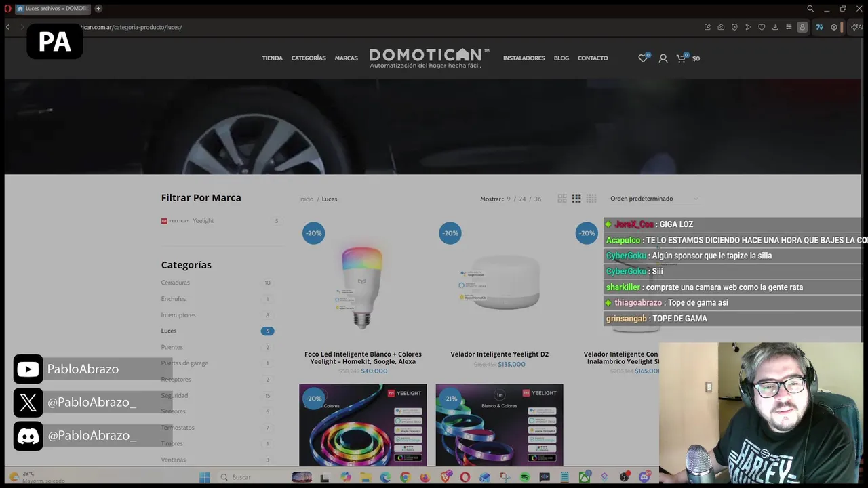
Task: Click the $135.000 price on Velador D2
Action: [x=512, y=365]
